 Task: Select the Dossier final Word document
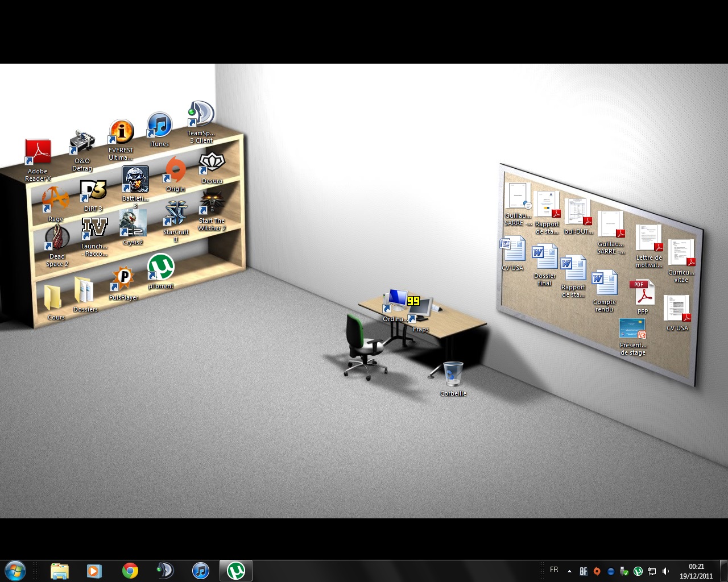[544, 257]
